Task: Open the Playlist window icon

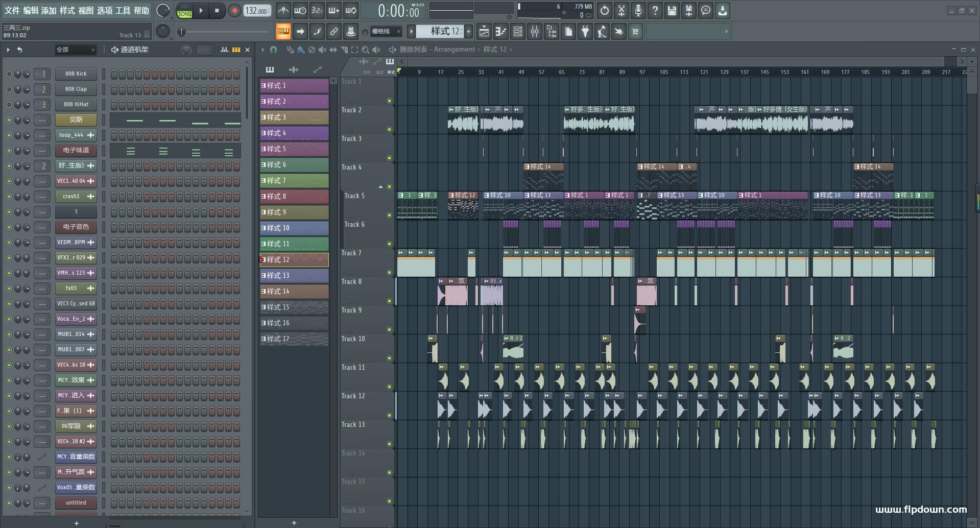Action: coord(484,32)
